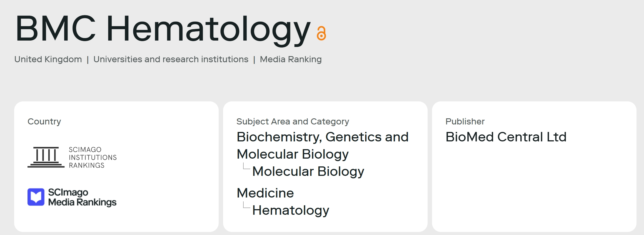644x235 pixels.
Task: Click the branch connector beside Hematology subcategory
Action: pyautogui.click(x=246, y=205)
